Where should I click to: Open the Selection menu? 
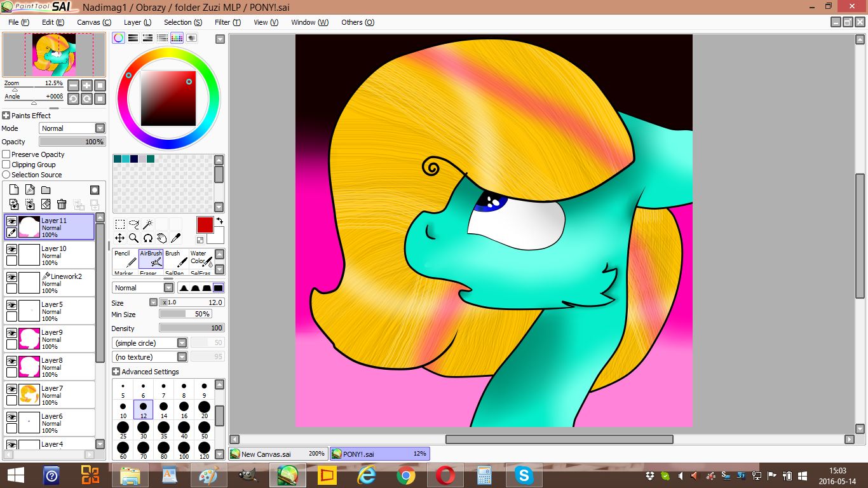tap(183, 22)
